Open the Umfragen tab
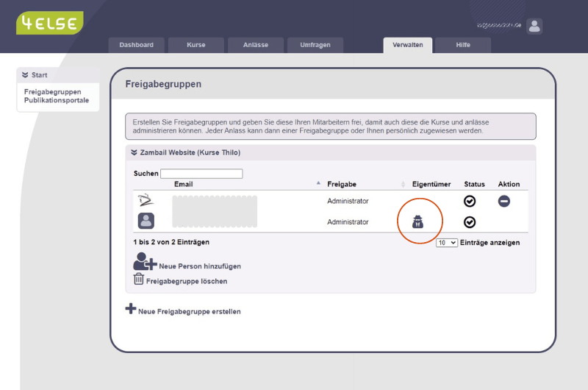 click(x=315, y=45)
